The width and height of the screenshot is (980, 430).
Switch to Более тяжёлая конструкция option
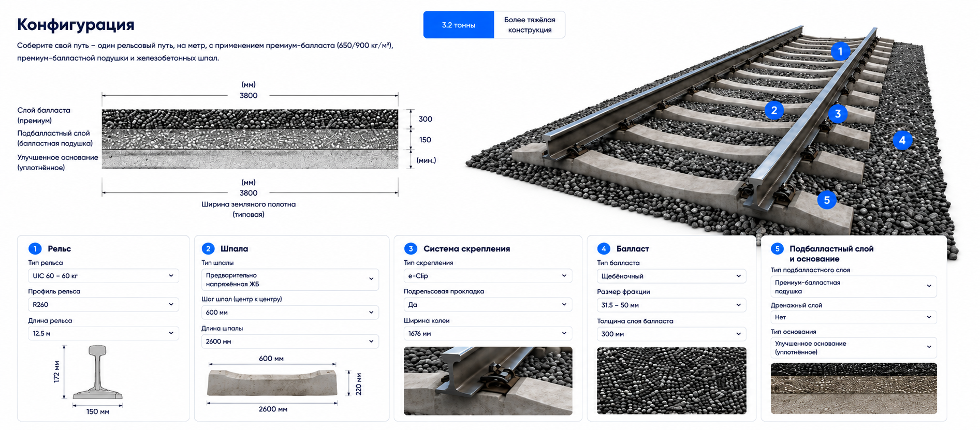[530, 25]
